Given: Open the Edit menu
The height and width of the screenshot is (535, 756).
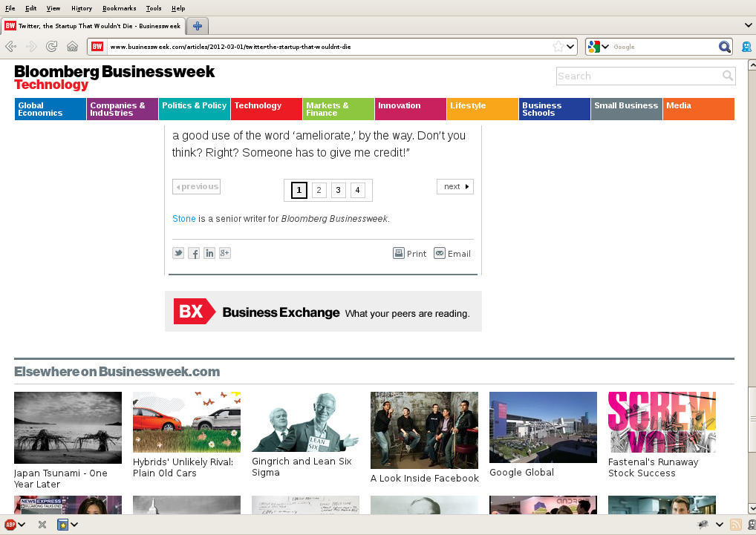Looking at the screenshot, I should 31,8.
